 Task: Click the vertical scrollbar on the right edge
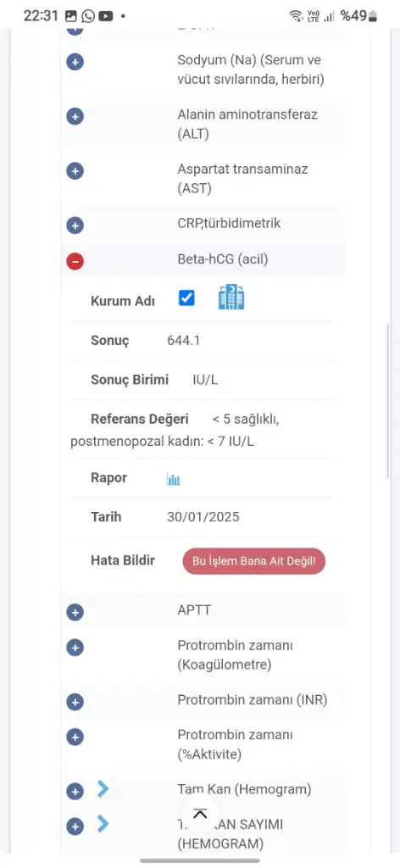[388, 400]
